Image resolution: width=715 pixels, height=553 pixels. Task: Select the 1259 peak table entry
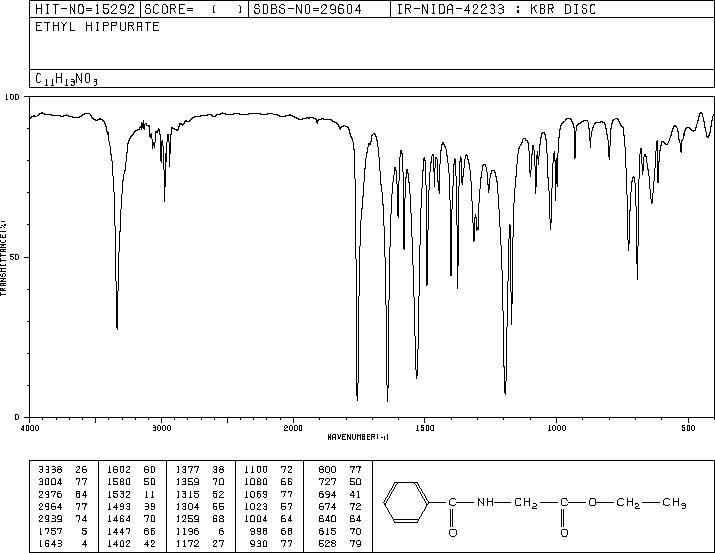[x=200, y=519]
